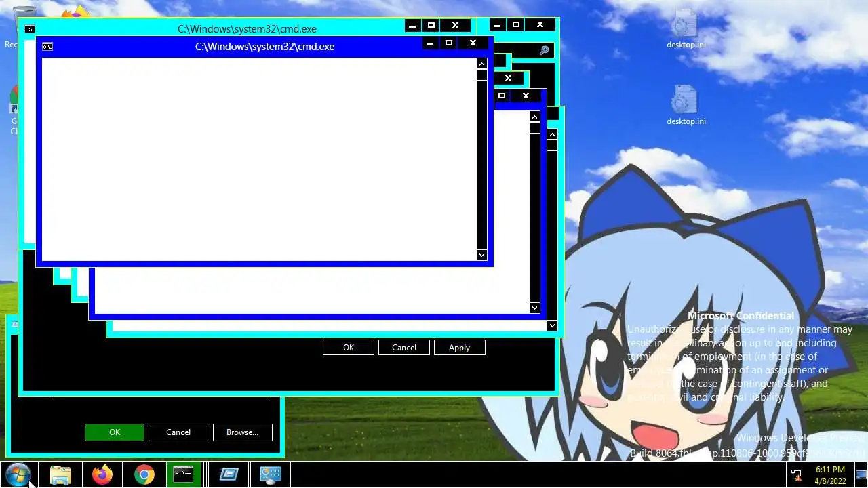This screenshot has height=488, width=868.
Task: Maximize the second blue window behind the front cmd
Action: 502,96
